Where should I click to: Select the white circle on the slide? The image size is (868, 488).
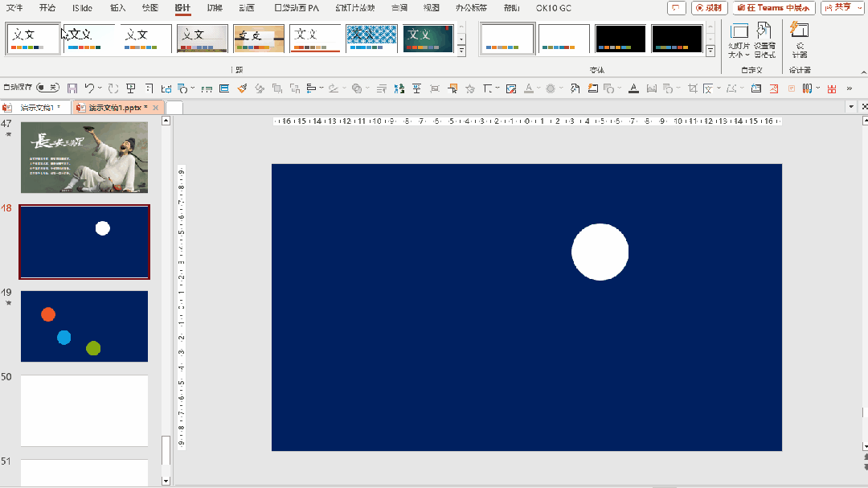600,252
